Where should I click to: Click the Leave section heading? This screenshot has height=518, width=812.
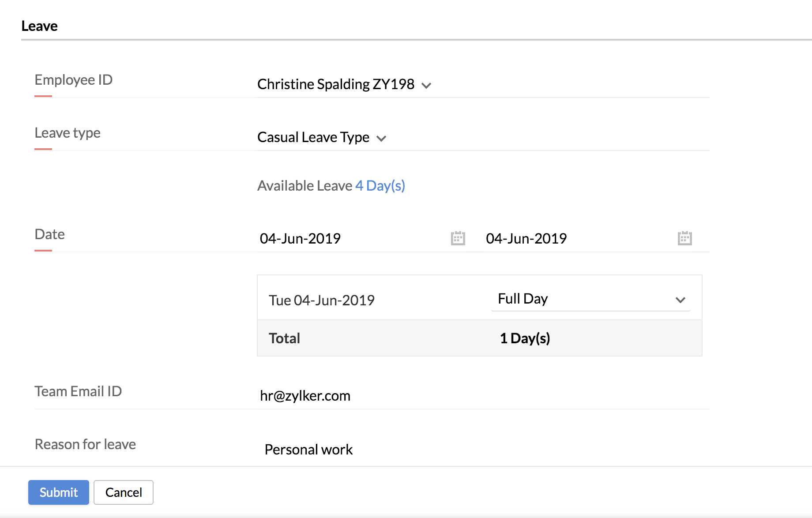[x=39, y=26]
